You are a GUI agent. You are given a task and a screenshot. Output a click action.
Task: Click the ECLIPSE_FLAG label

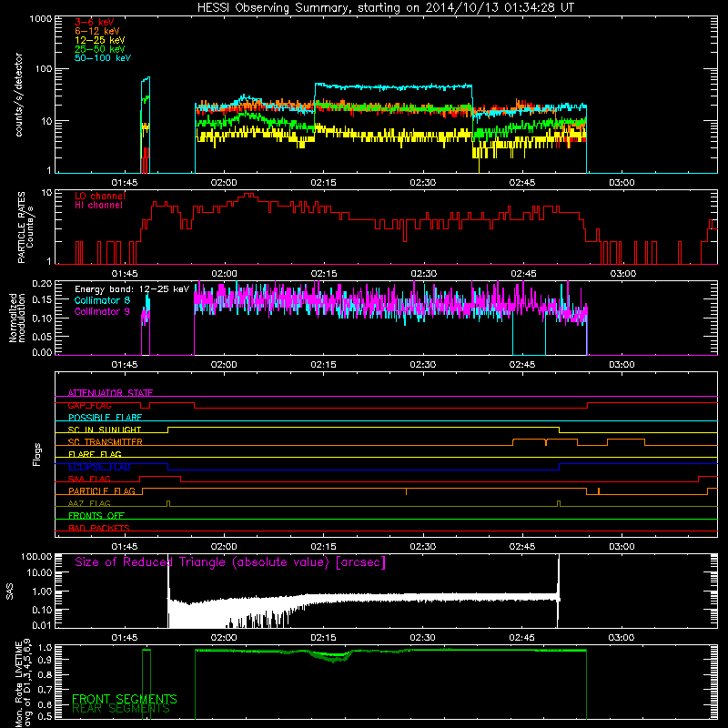pos(99,467)
